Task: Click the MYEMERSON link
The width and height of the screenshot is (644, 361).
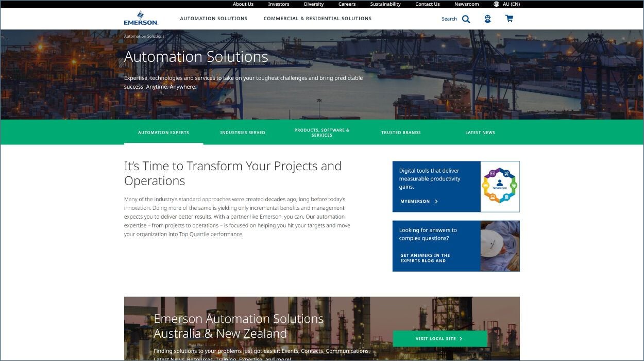Action: 415,202
